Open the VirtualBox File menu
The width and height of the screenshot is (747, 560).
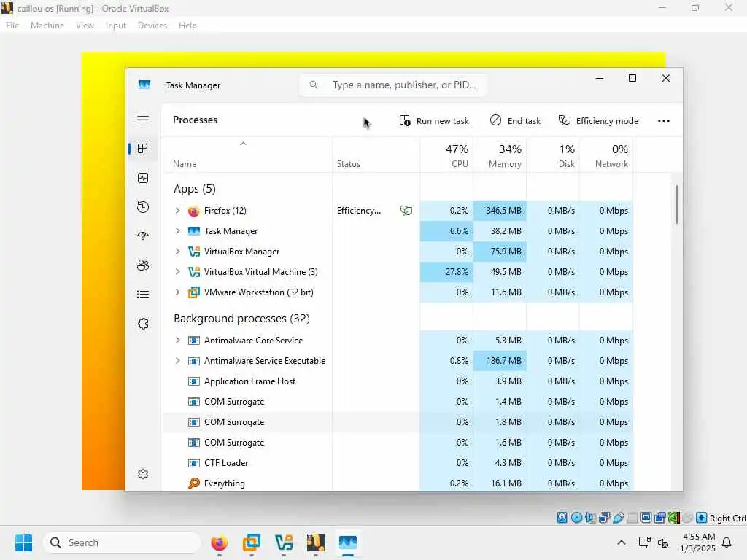[x=12, y=26]
